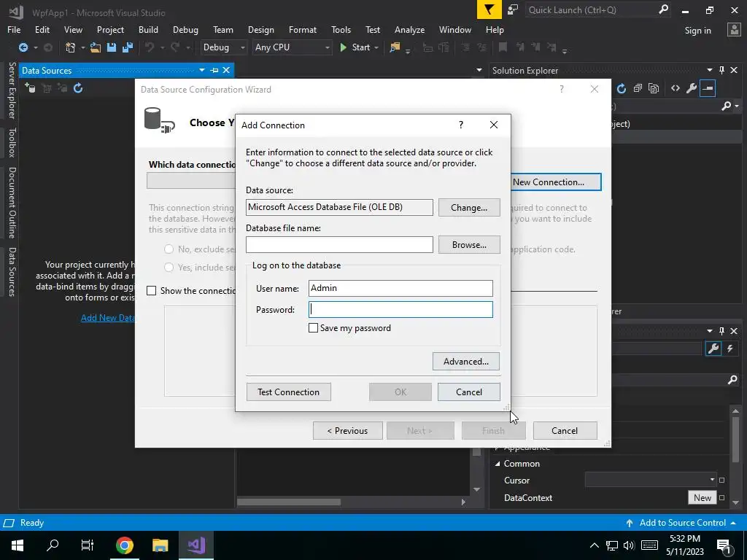Screen dimensions: 747x560
Task: Click the User name field containing Admin
Action: 400,288
